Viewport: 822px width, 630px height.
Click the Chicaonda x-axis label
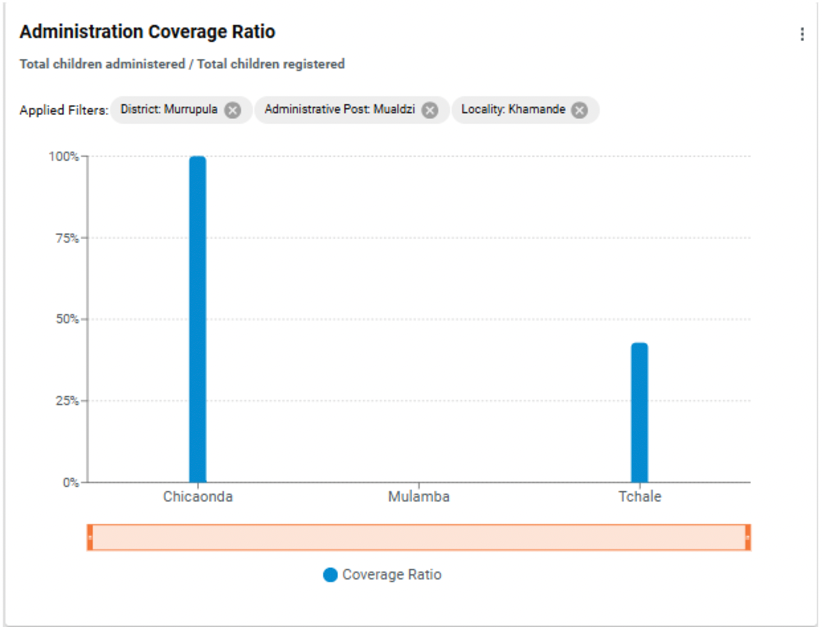[x=198, y=497]
